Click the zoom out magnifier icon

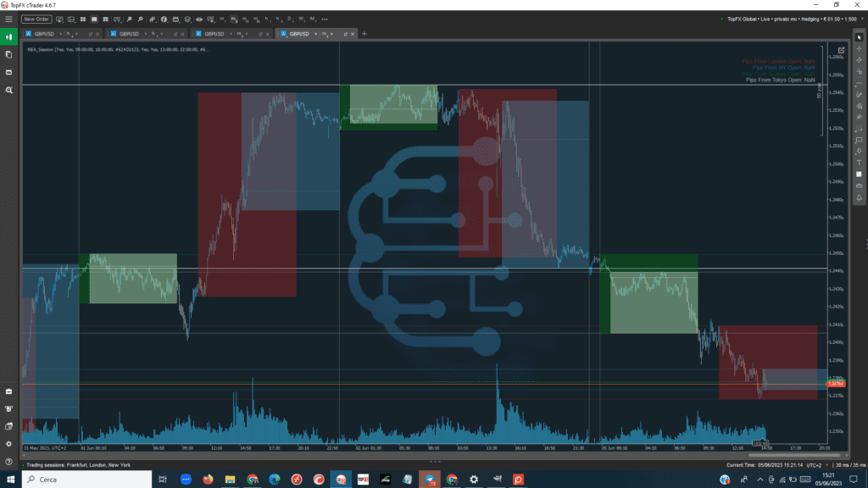140,19
